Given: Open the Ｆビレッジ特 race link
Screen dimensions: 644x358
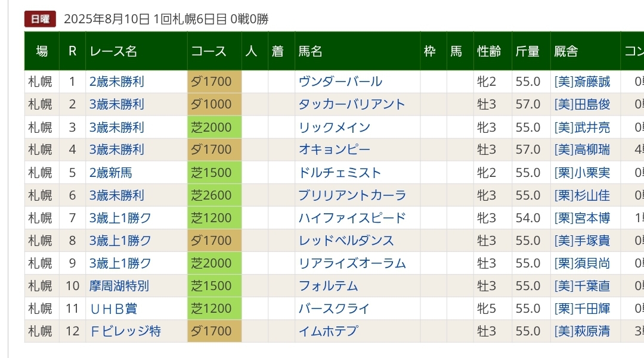Looking at the screenshot, I should [x=125, y=331].
